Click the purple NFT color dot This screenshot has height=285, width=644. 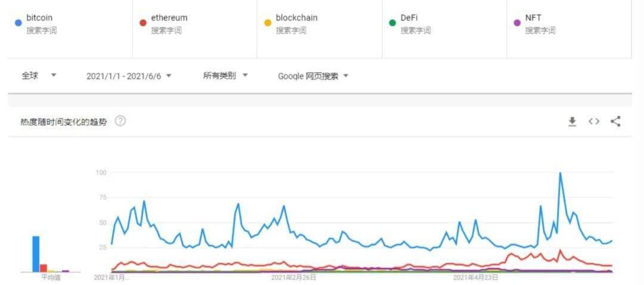point(518,23)
